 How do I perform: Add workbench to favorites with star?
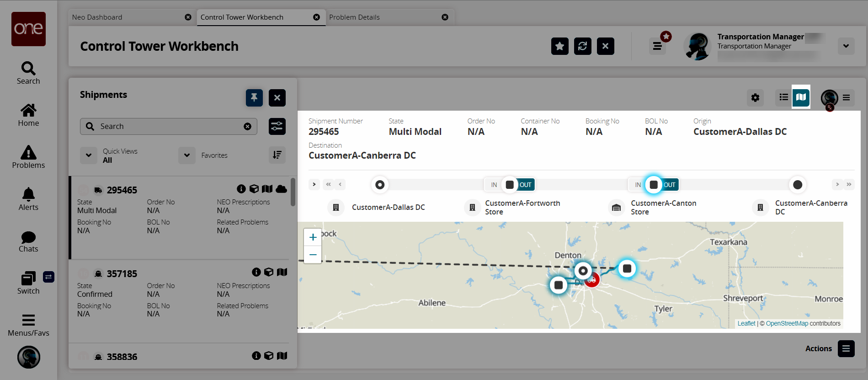[559, 46]
